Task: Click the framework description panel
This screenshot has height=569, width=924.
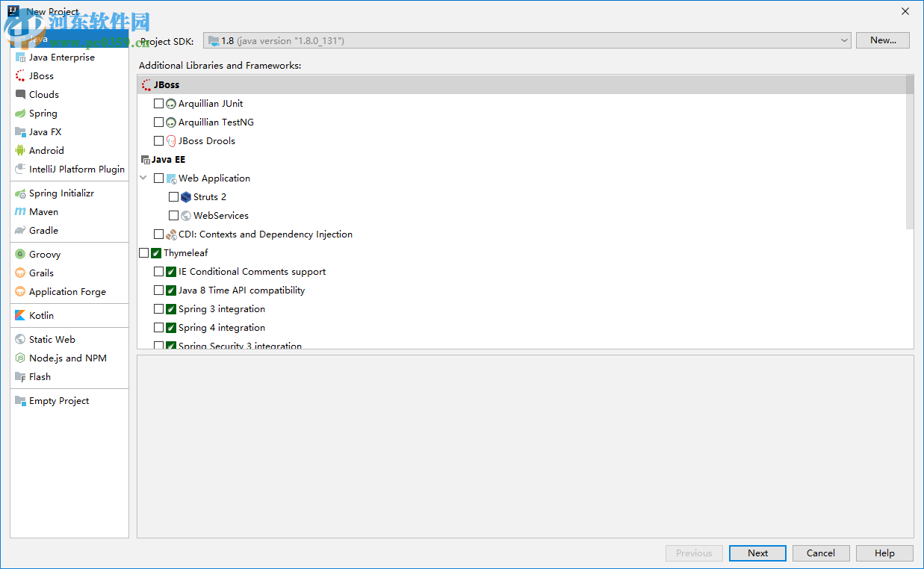Action: coord(525,447)
